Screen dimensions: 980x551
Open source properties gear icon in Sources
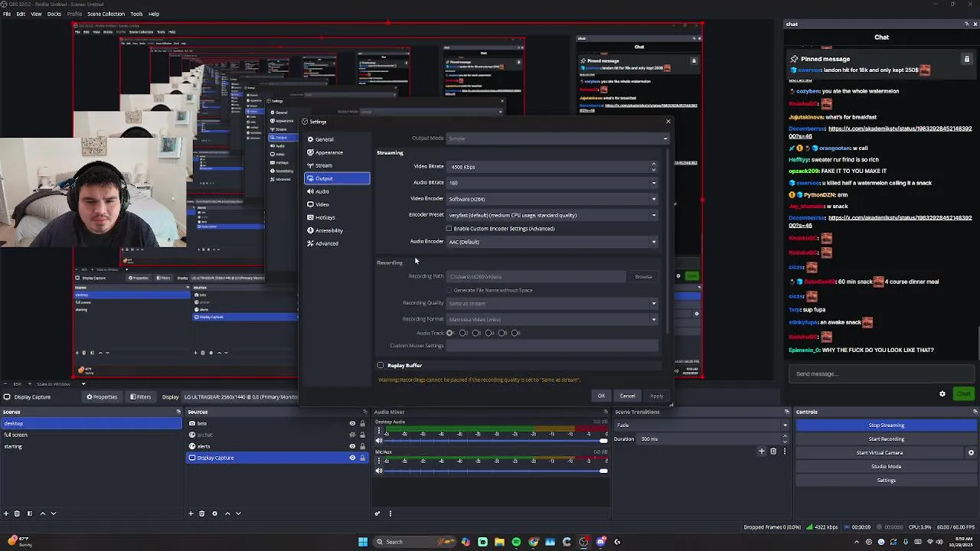tap(214, 514)
